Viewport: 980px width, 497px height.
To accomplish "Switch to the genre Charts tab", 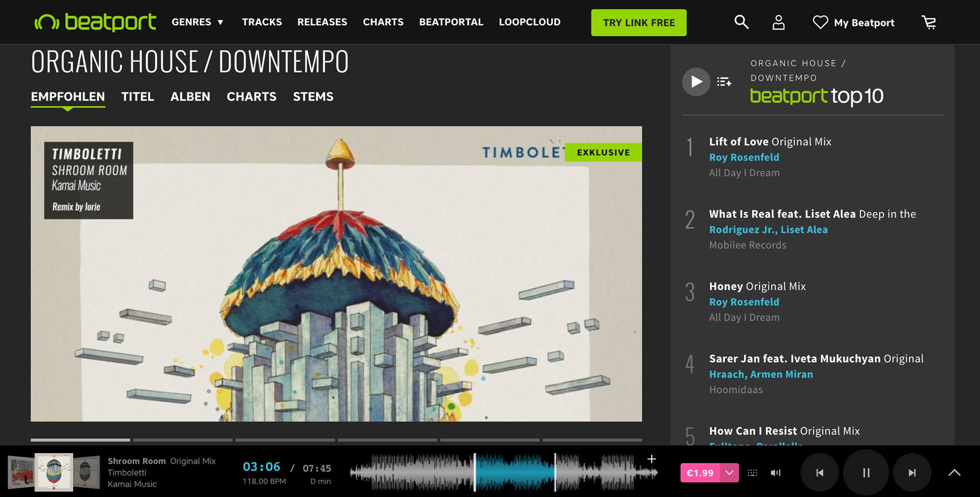I will (x=252, y=97).
